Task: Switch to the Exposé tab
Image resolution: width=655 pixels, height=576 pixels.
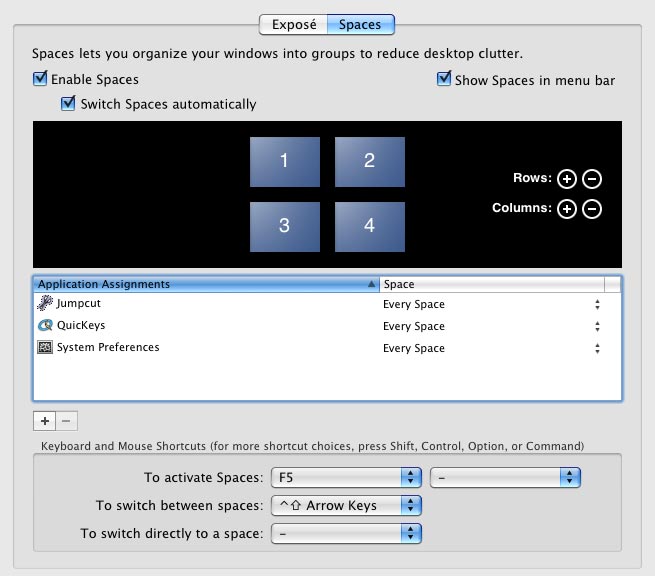Action: point(294,25)
